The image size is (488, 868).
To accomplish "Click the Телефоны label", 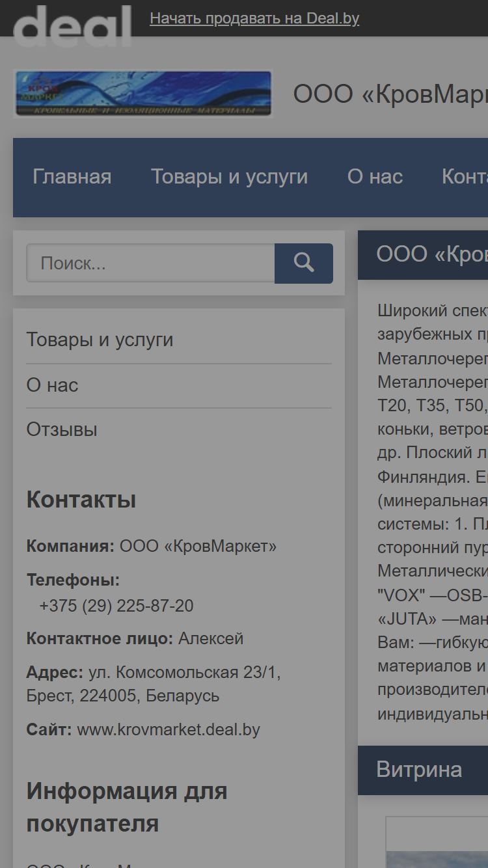I will pyautogui.click(x=73, y=580).
